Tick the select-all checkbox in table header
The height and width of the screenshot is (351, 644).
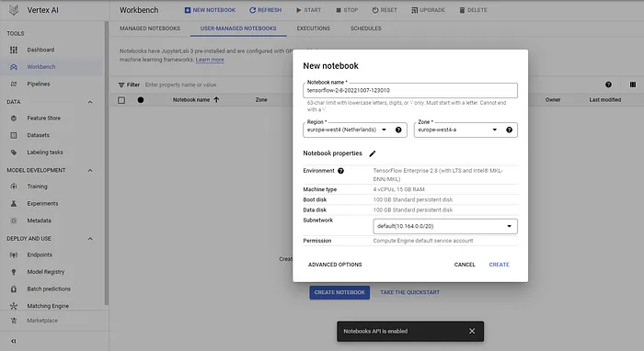(x=121, y=100)
